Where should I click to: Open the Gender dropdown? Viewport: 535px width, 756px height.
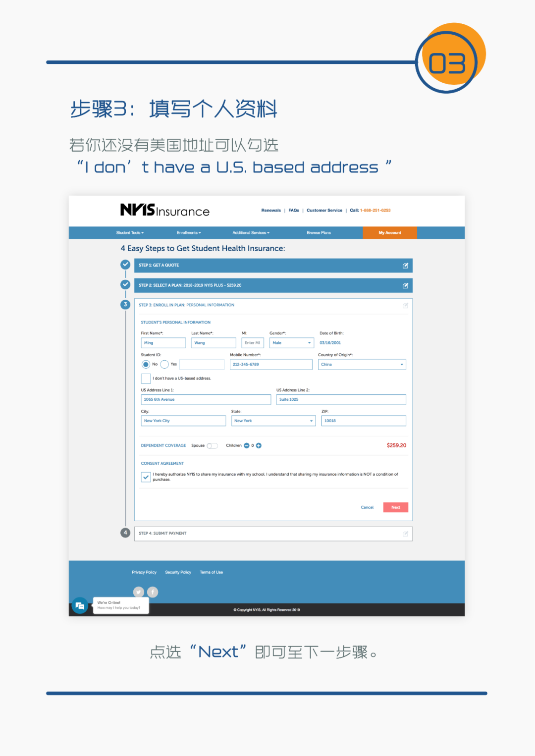292,343
